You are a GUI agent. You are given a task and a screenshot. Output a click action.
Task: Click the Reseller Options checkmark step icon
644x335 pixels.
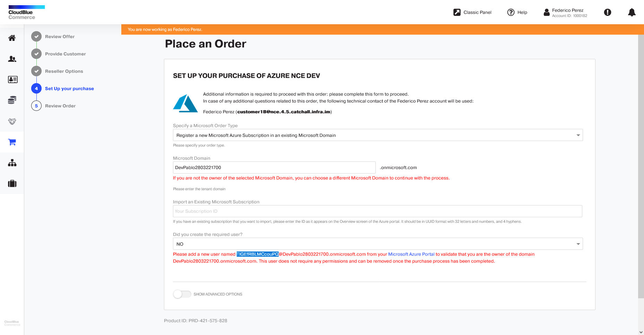point(36,71)
